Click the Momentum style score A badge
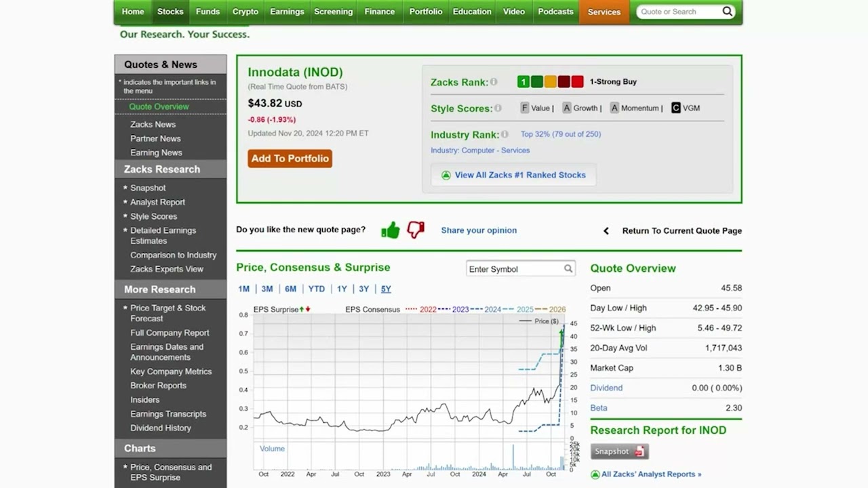868x488 pixels. 614,108
